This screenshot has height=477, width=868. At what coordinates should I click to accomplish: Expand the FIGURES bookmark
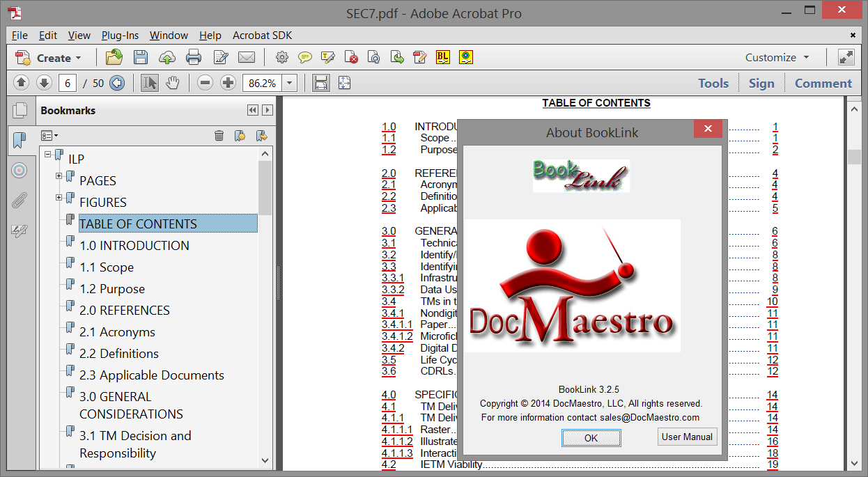(59, 198)
